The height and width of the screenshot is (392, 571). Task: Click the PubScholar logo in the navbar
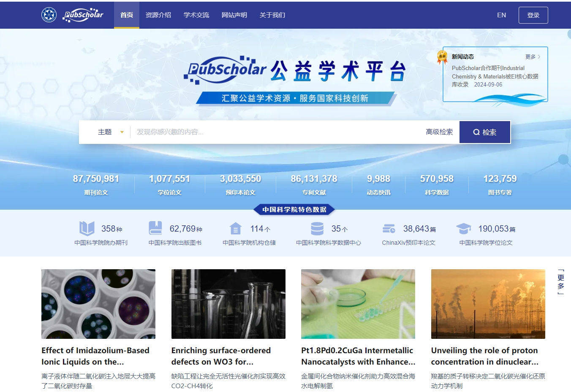[83, 15]
